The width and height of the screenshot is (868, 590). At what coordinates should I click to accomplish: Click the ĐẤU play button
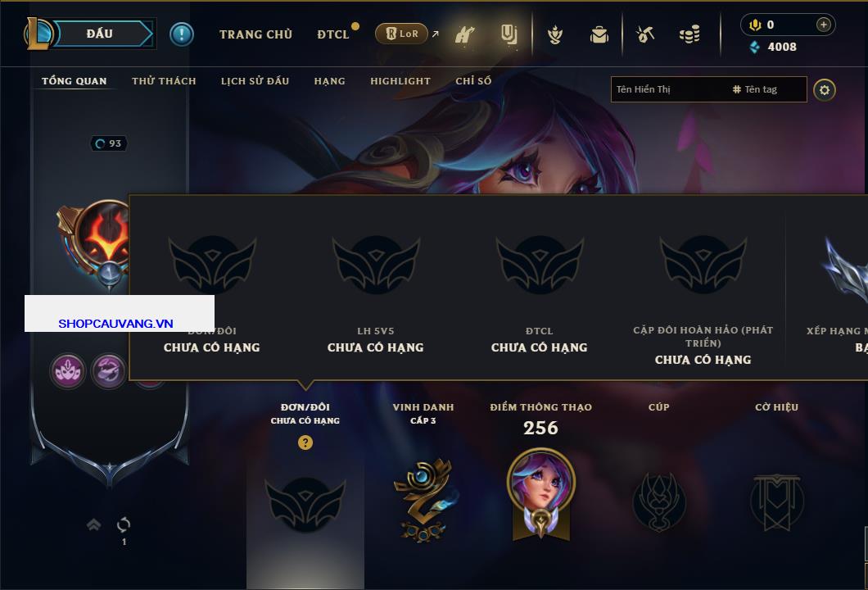click(x=101, y=34)
